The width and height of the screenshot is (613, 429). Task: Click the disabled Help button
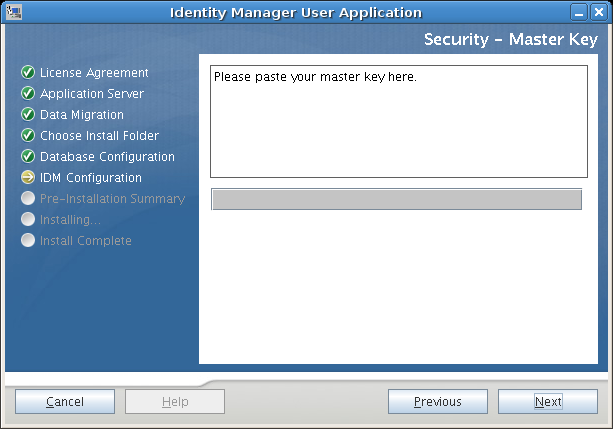(x=175, y=402)
